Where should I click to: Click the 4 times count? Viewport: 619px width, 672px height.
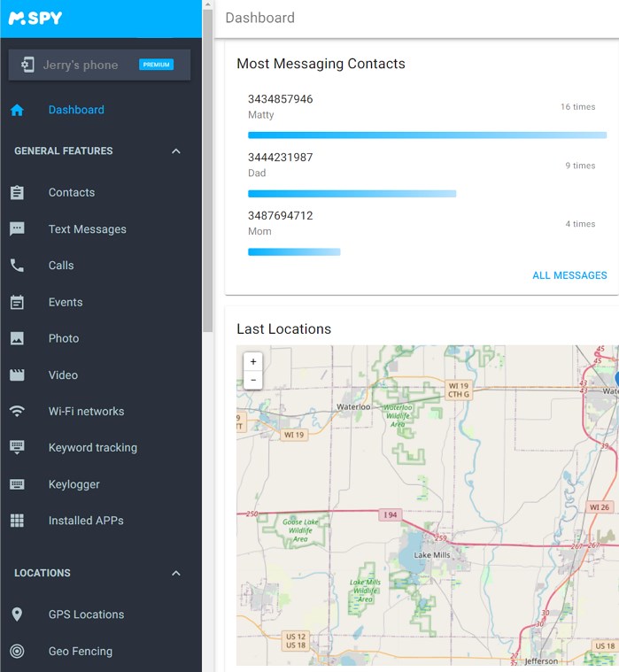[580, 224]
